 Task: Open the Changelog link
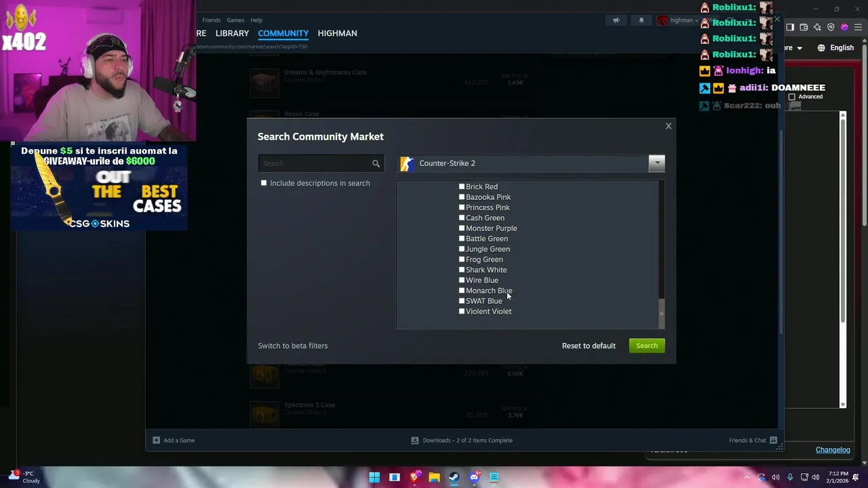tap(833, 450)
